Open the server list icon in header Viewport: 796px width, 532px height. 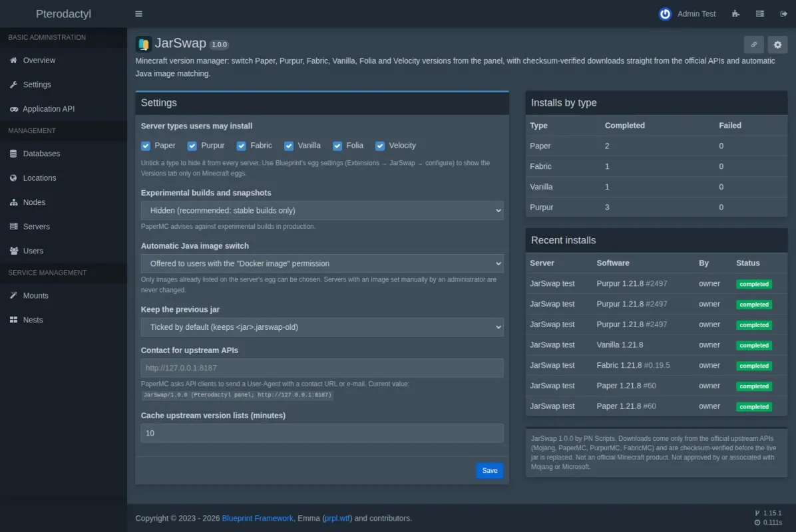[x=760, y=14]
